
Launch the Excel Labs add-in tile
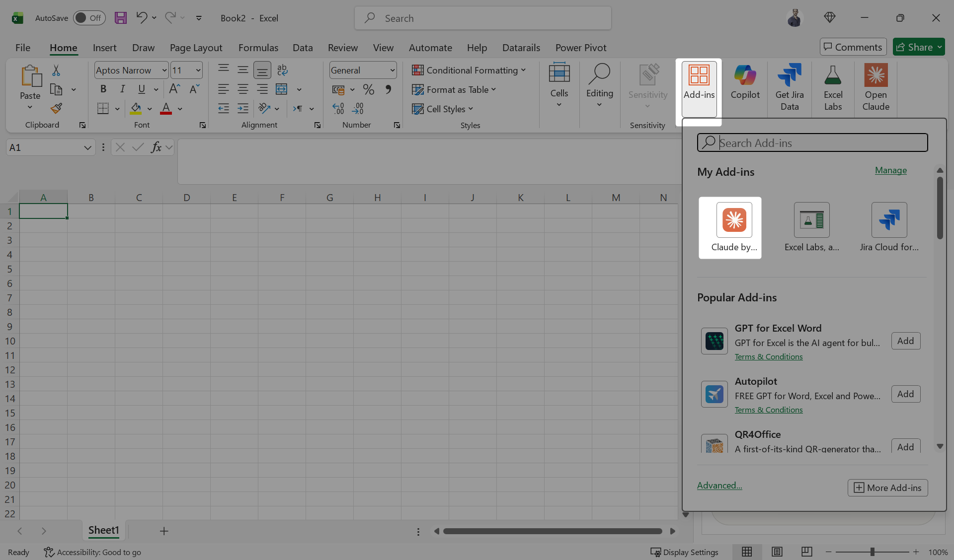pos(811,228)
